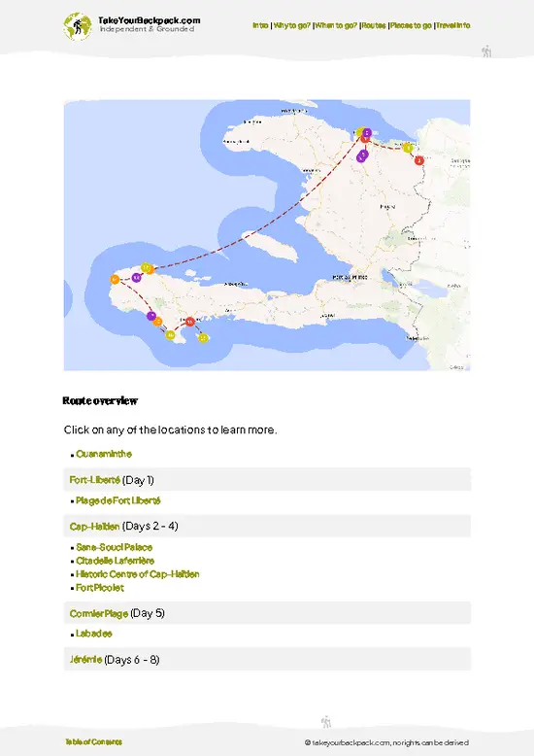Open the Ouanaminthe location link
This screenshot has width=534, height=756.
pyautogui.click(x=104, y=454)
